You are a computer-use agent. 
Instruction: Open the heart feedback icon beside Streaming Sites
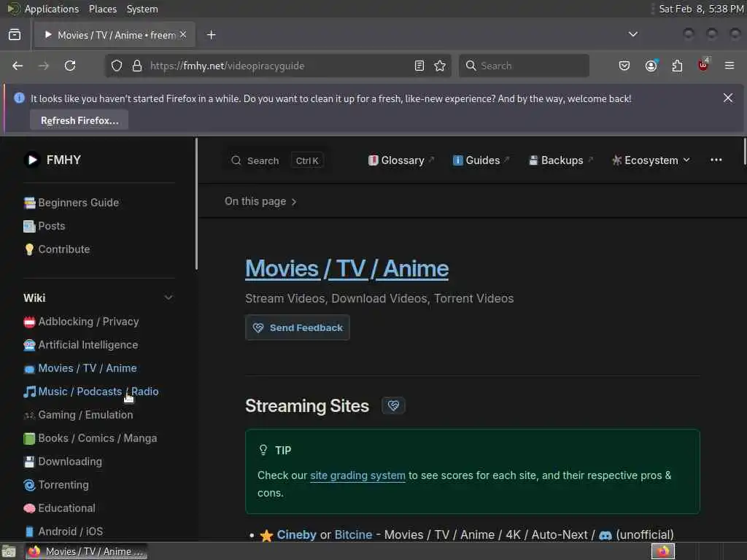(393, 405)
